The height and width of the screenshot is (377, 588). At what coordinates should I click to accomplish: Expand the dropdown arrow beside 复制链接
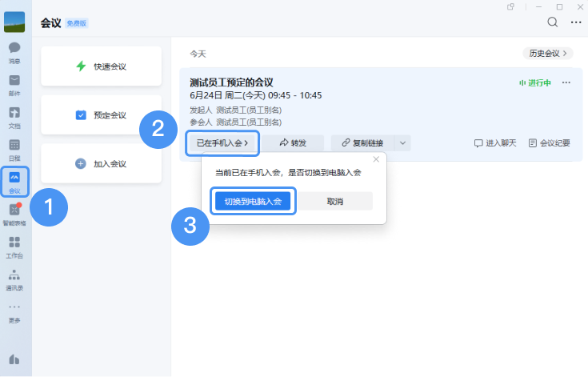(x=403, y=143)
